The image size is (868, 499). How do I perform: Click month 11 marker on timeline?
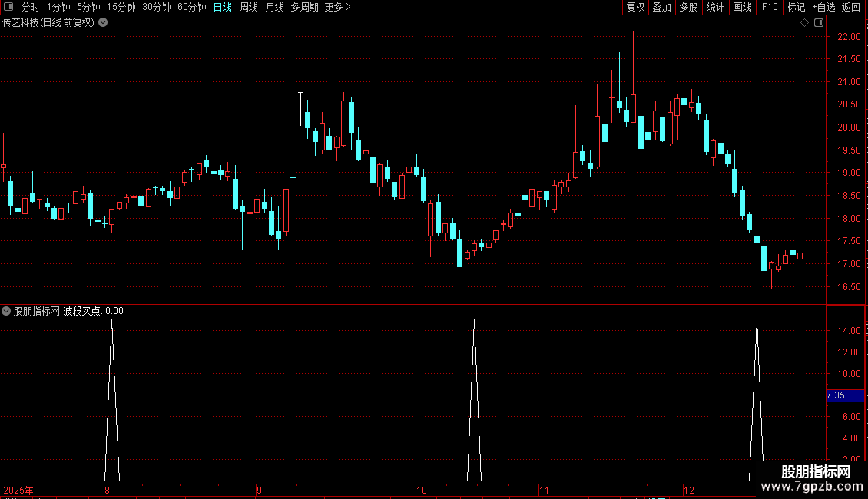point(544,490)
